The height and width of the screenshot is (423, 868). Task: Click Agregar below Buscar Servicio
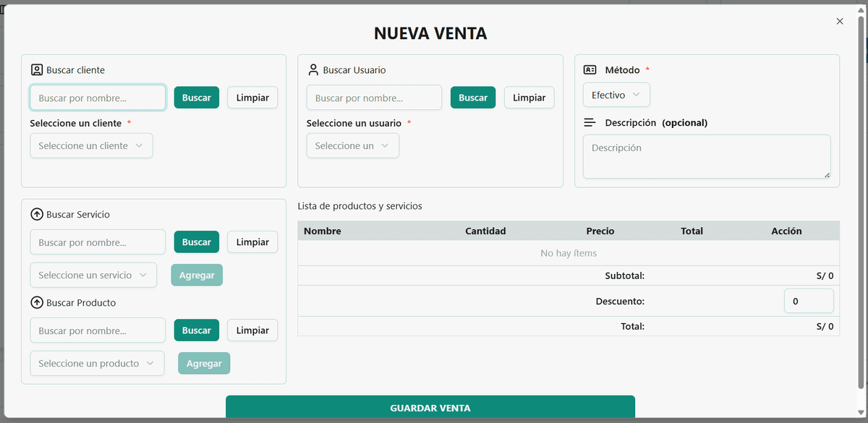pyautogui.click(x=197, y=275)
